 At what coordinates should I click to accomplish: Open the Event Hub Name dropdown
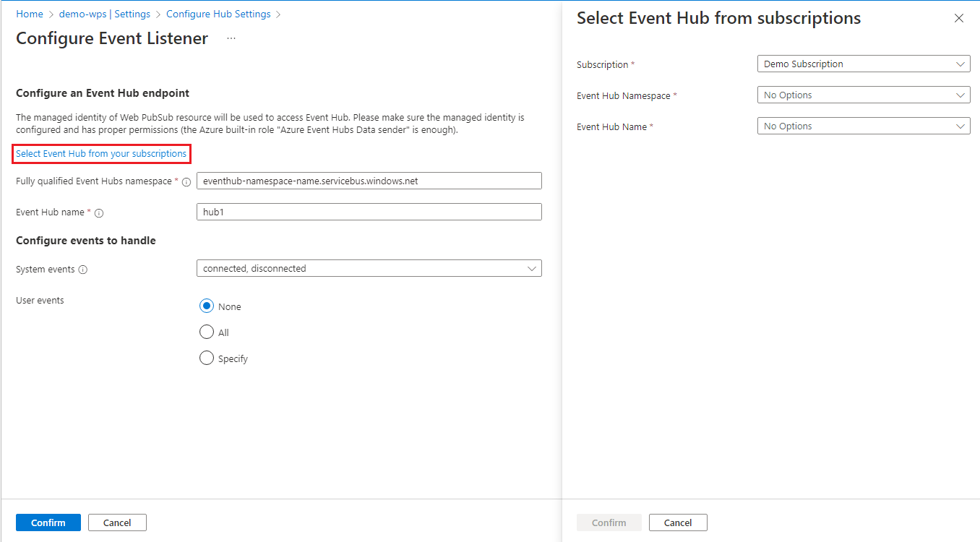[x=864, y=126]
